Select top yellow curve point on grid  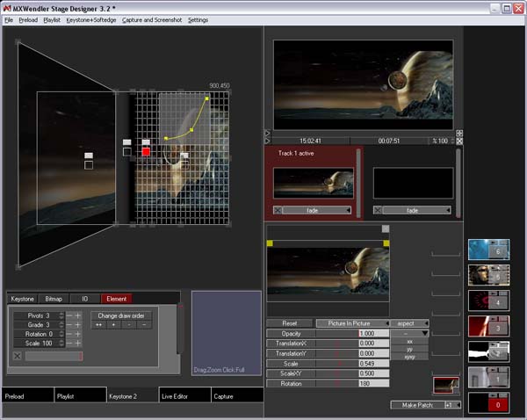[206, 98]
